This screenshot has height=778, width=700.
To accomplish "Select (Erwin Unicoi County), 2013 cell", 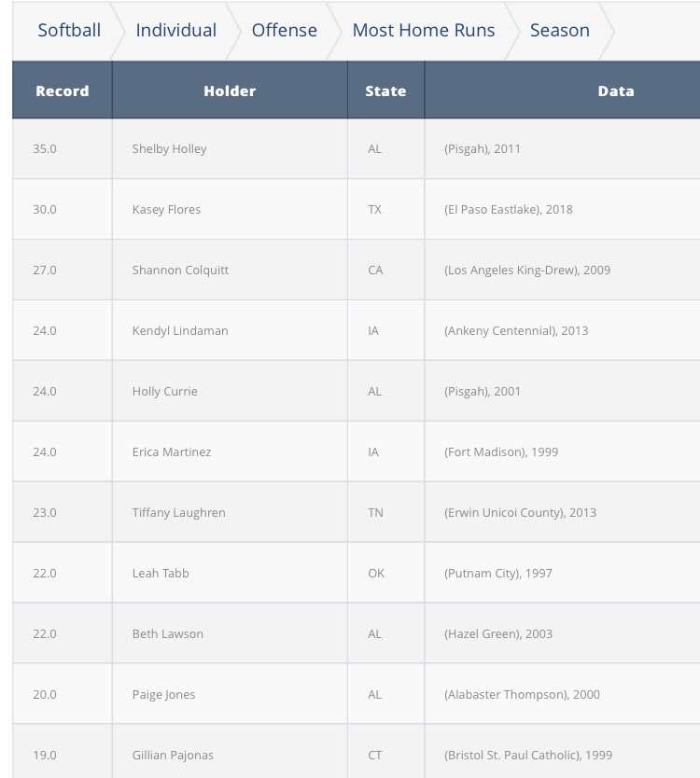I will [x=563, y=512].
